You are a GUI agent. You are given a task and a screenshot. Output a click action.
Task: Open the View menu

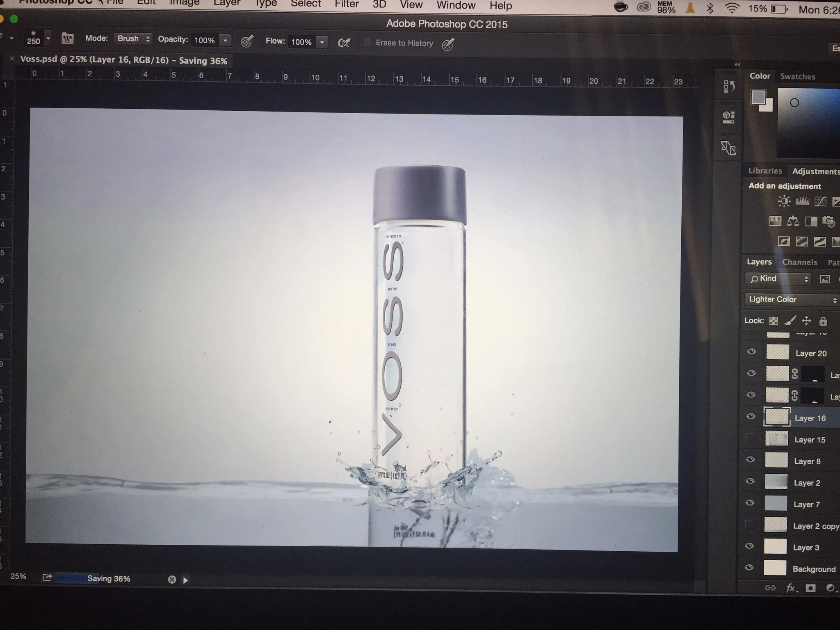[411, 5]
